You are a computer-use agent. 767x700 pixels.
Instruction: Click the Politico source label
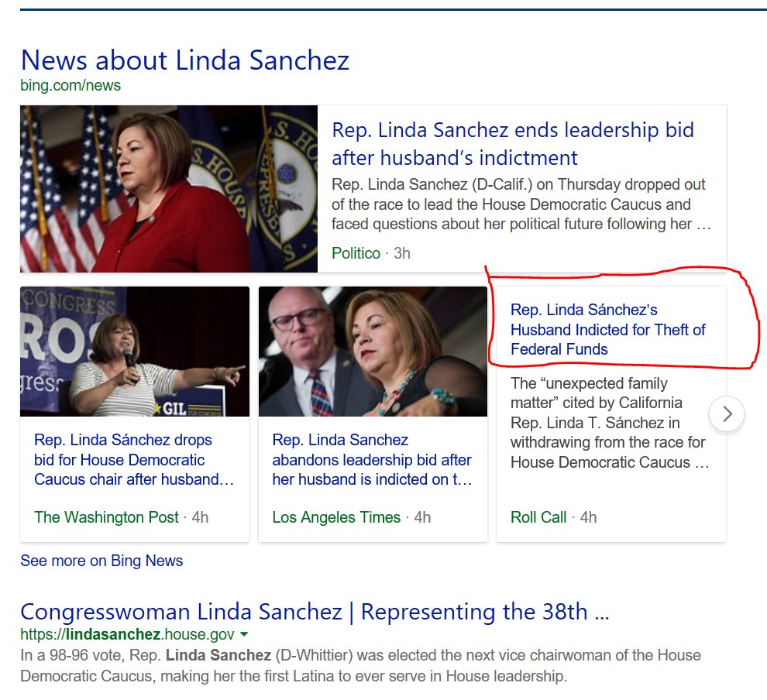356,253
